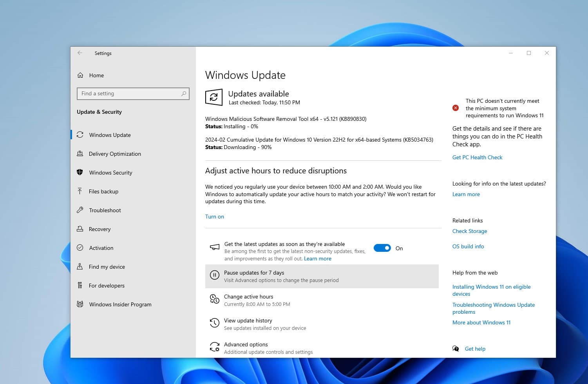The height and width of the screenshot is (384, 588).
Task: Click the Advanced options gear-sync icon
Action: (x=215, y=347)
